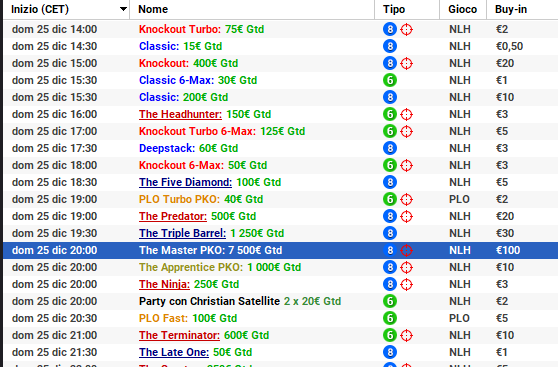Click the knockout target icon on The Terminator row
Viewport: 558px width, 367px height.
click(406, 335)
